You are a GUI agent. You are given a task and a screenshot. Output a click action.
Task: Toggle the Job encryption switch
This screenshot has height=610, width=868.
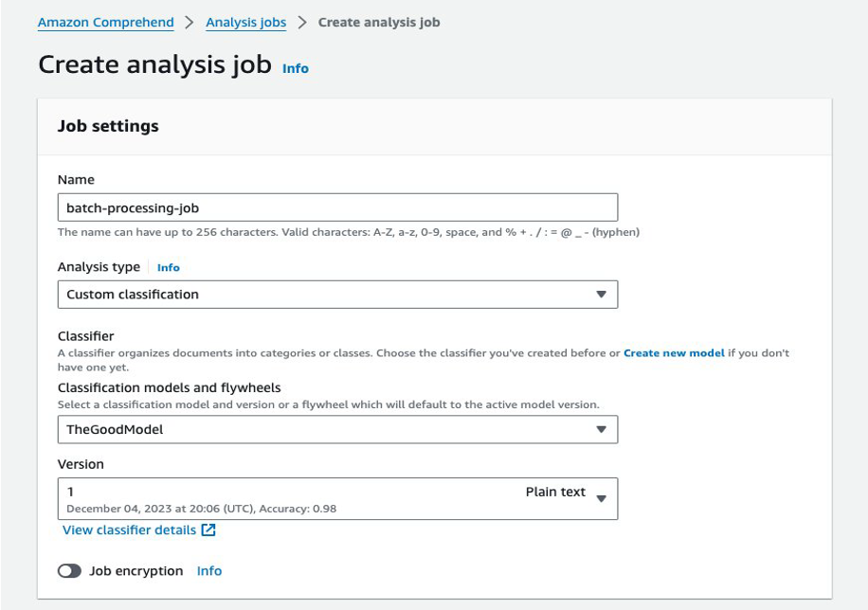click(x=69, y=571)
